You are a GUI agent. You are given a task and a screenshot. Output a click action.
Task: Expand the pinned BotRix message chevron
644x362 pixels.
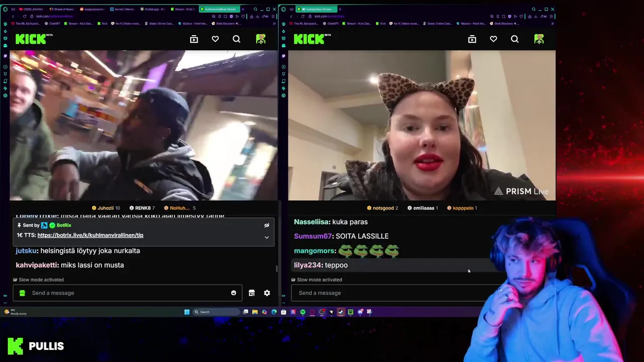click(267, 237)
